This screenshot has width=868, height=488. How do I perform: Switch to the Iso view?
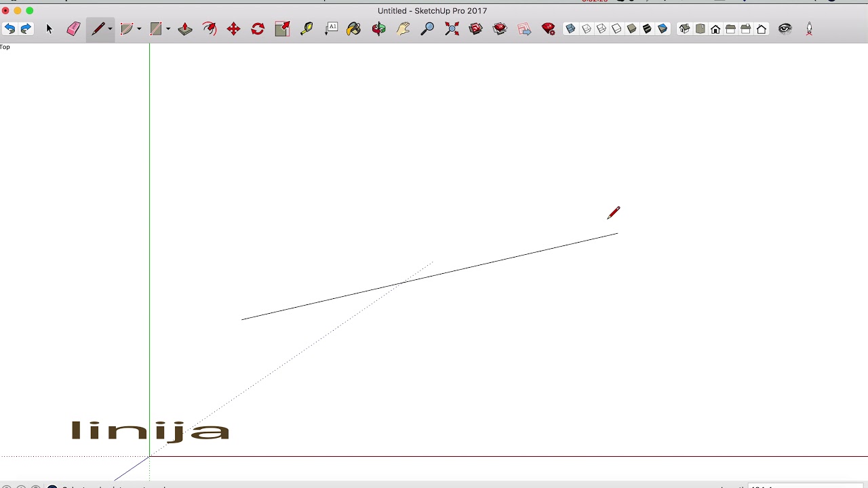tap(684, 28)
